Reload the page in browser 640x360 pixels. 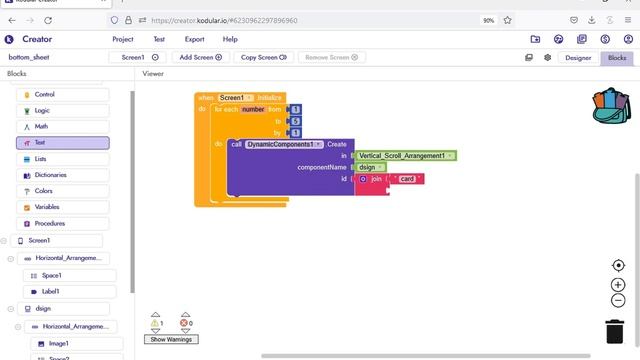(48, 20)
